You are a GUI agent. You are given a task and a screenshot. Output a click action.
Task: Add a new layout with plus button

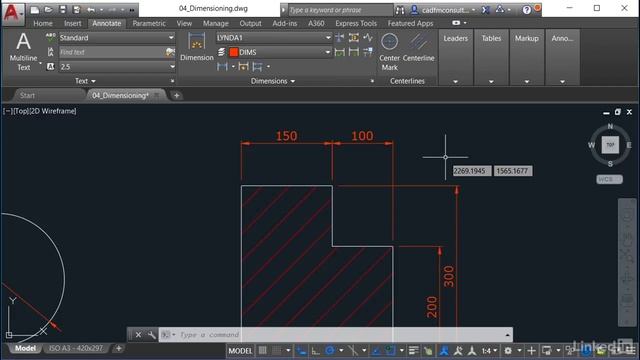(x=118, y=348)
